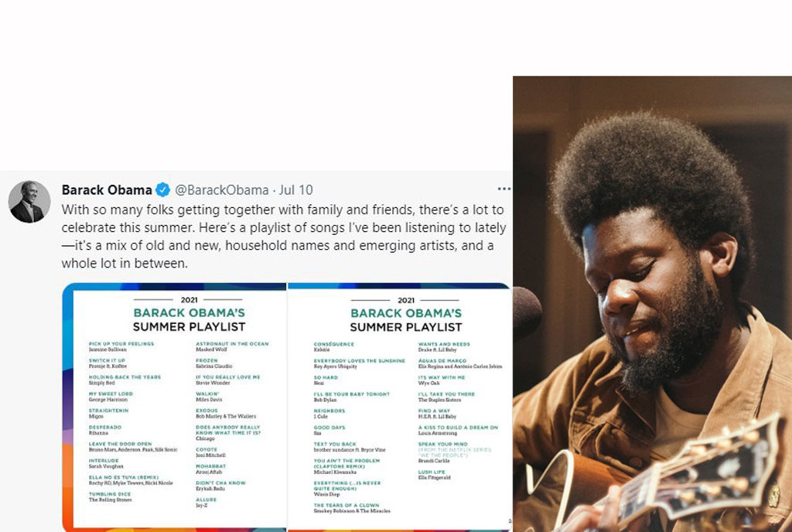Open Barack Obama's profile avatar

(x=29, y=202)
